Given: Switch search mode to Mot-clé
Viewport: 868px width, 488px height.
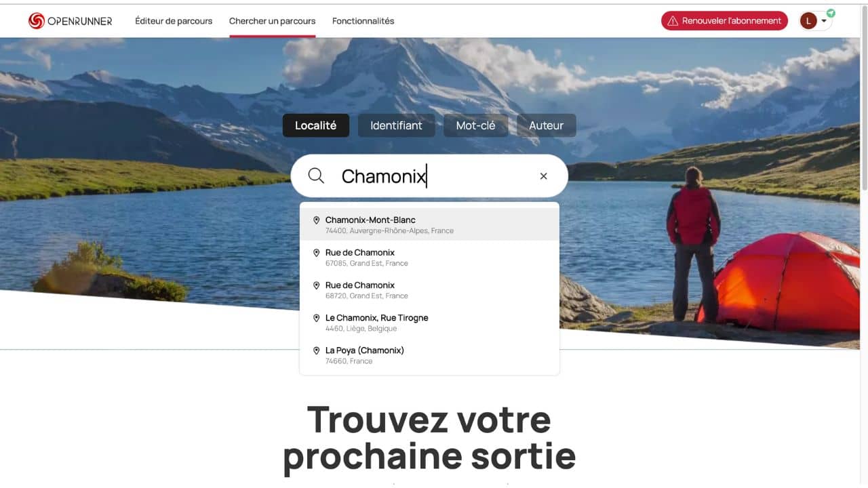Looking at the screenshot, I should [475, 125].
